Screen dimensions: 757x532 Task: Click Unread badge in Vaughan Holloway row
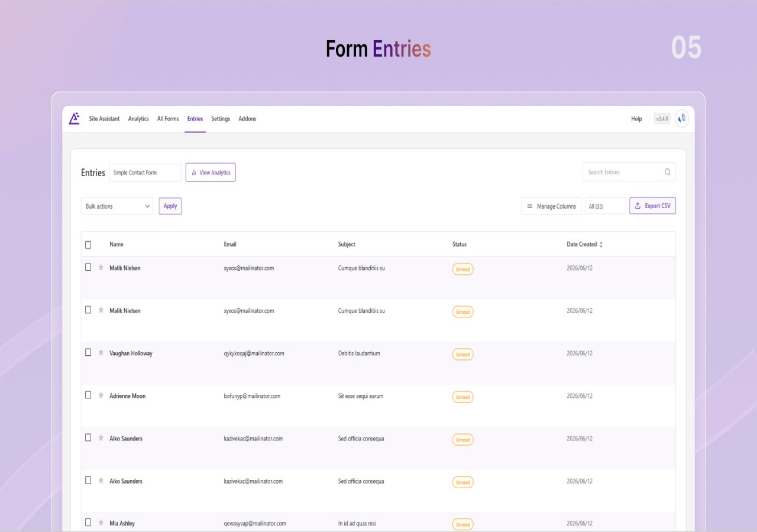pos(462,355)
